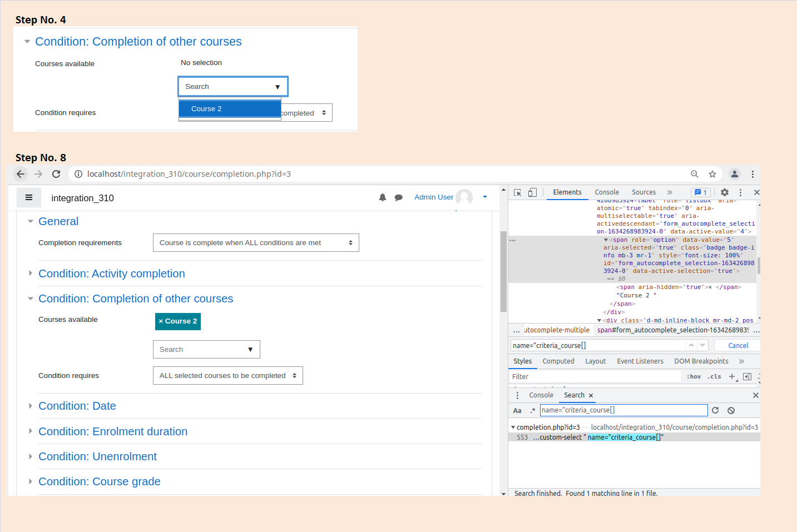Bookmark this page with the star icon
Image resolution: width=797 pixels, height=532 pixels.
click(x=712, y=174)
